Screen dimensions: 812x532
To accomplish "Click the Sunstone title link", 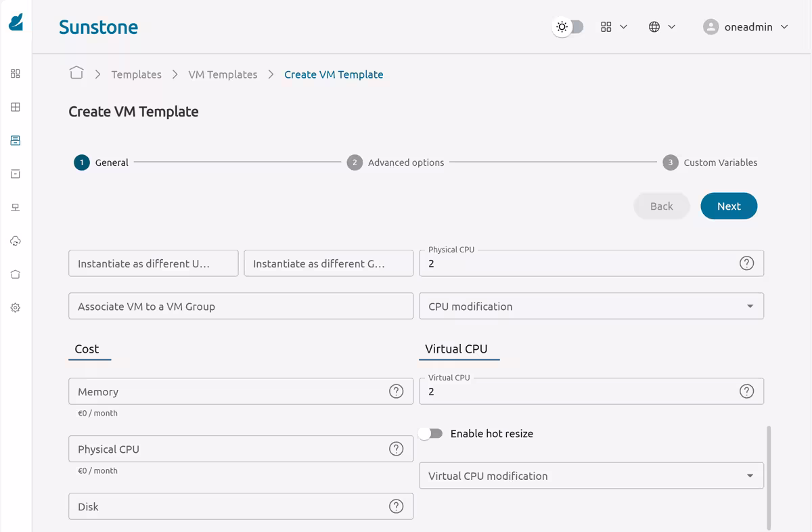I will pyautogui.click(x=98, y=27).
